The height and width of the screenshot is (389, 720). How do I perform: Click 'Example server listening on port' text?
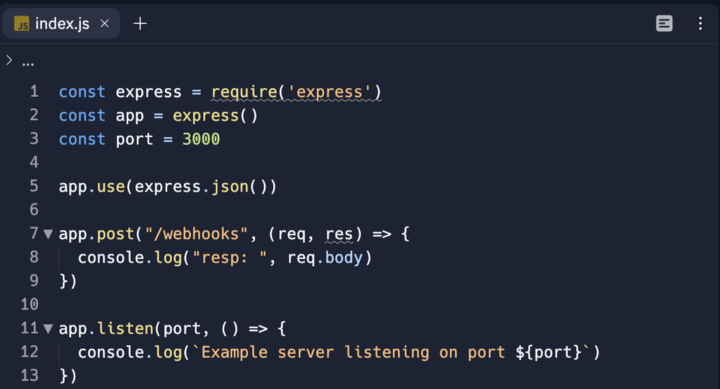coord(353,352)
